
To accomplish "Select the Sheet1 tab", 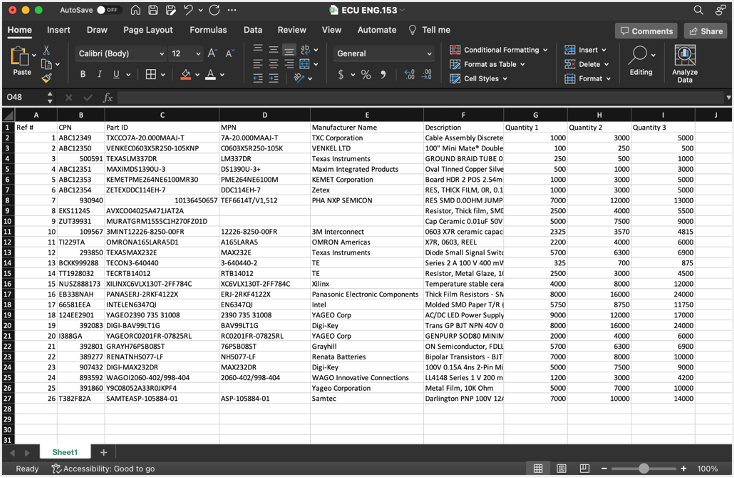I will 65,452.
